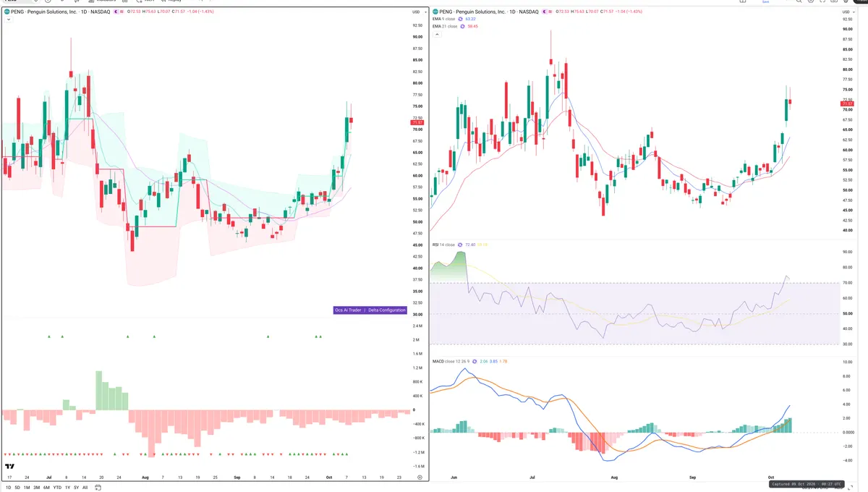The height and width of the screenshot is (492, 868).
Task: Select the MACD close 12 26 9 legend
Action: click(451, 361)
